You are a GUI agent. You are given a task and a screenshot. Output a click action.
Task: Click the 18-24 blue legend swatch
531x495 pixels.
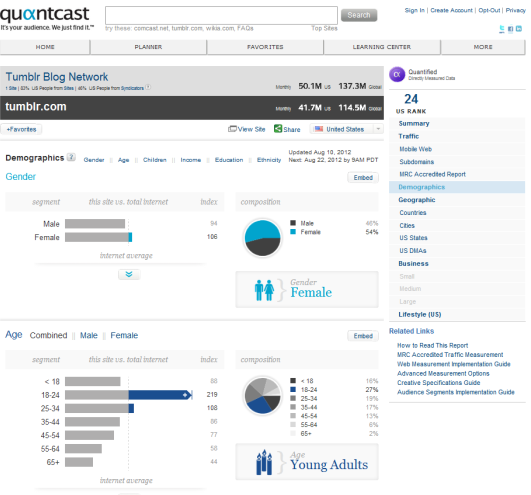pos(293,389)
